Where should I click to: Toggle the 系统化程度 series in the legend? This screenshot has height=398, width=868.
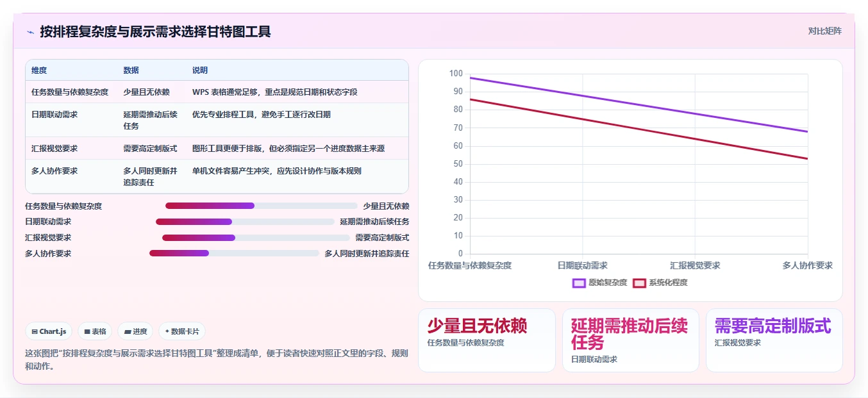click(660, 283)
